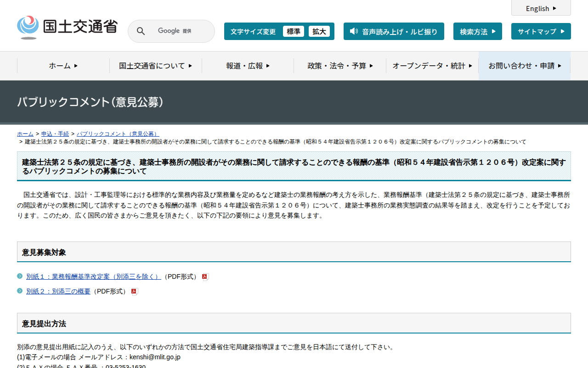Expand 国土交通省について menu
This screenshot has height=368, width=588.
point(155,66)
